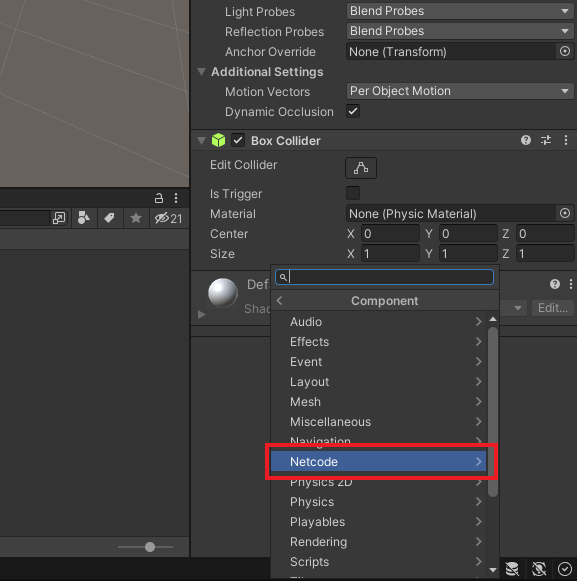This screenshot has width=577, height=581.
Task: Click the checkmark activity icon in status bar
Action: coord(565,569)
